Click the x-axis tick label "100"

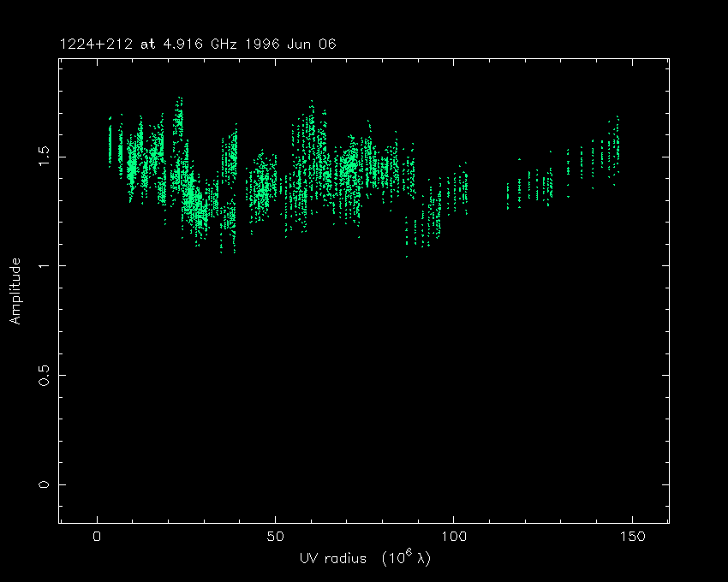pos(453,537)
